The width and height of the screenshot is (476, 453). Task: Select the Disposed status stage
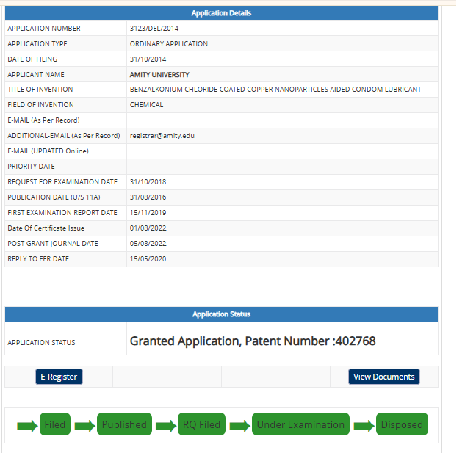tap(402, 424)
